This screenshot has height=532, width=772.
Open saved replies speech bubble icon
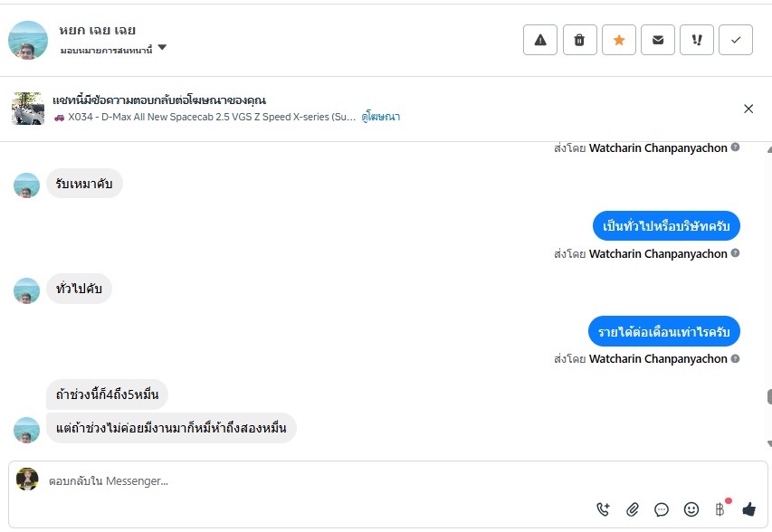(662, 509)
